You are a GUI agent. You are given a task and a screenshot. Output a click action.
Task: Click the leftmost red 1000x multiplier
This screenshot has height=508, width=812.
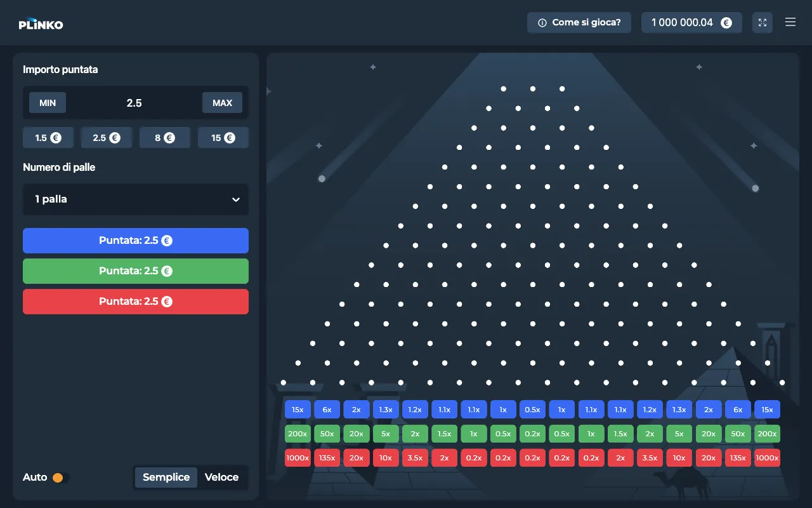pyautogui.click(x=298, y=458)
